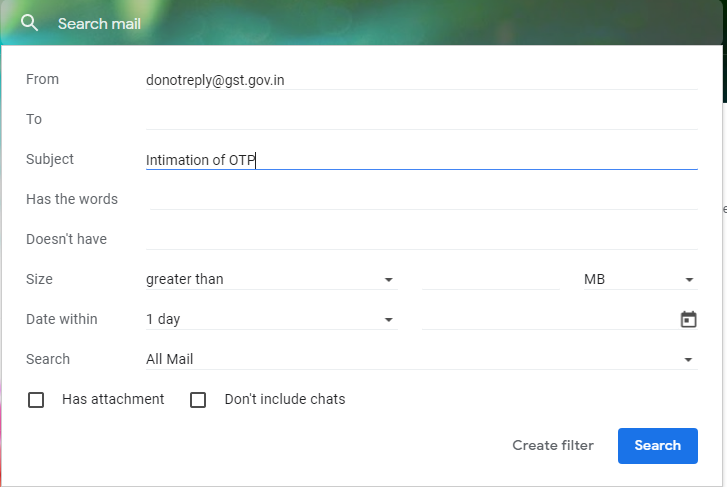Click the Subject field containing Intimation of OTP

(x=421, y=160)
